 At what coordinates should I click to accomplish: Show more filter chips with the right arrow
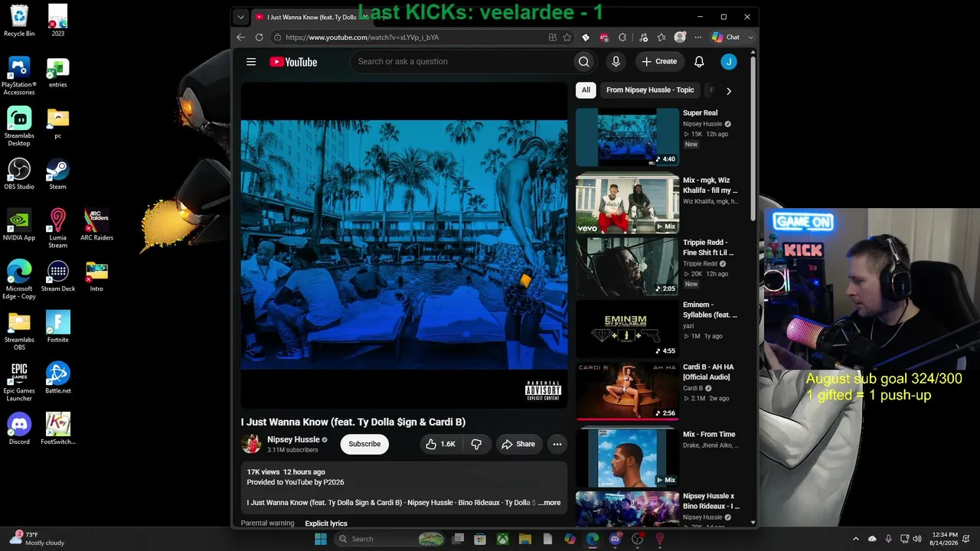tap(728, 90)
